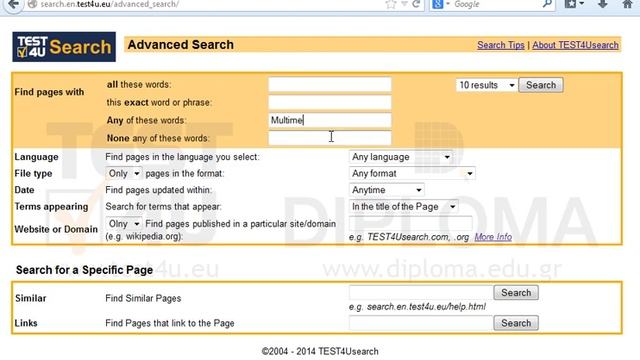The width and height of the screenshot is (640, 360).
Task: Open the More Info link
Action: pyautogui.click(x=493, y=237)
